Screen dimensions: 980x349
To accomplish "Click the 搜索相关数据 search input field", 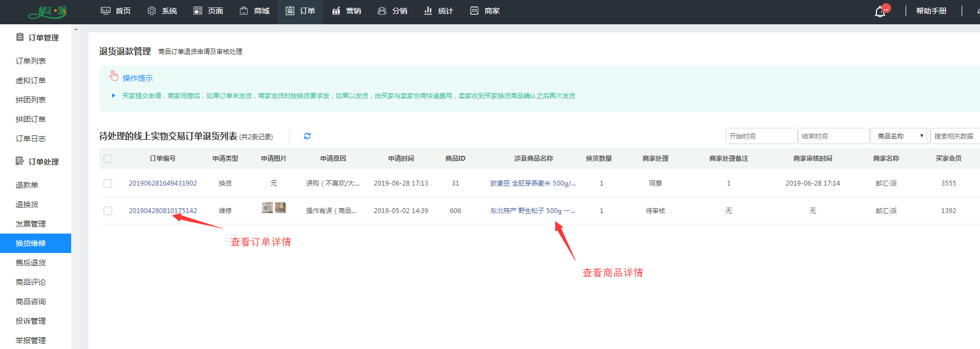I will click(x=954, y=136).
